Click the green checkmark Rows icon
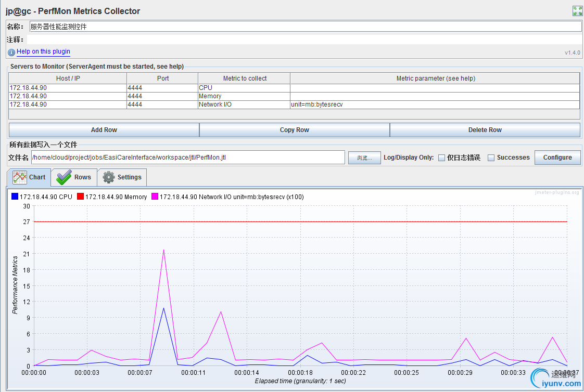 coord(64,177)
